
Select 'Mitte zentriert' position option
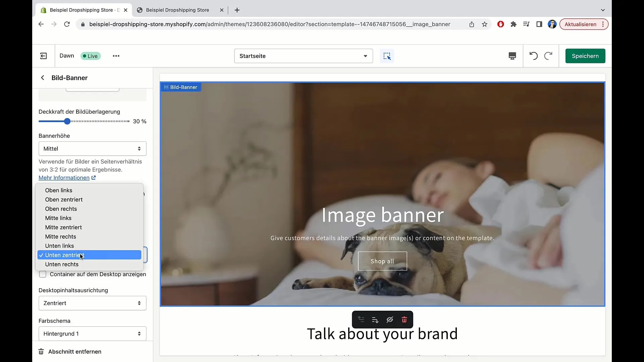point(63,227)
